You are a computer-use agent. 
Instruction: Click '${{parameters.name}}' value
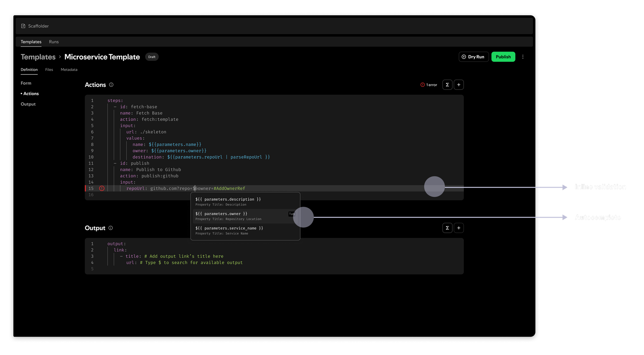click(175, 145)
